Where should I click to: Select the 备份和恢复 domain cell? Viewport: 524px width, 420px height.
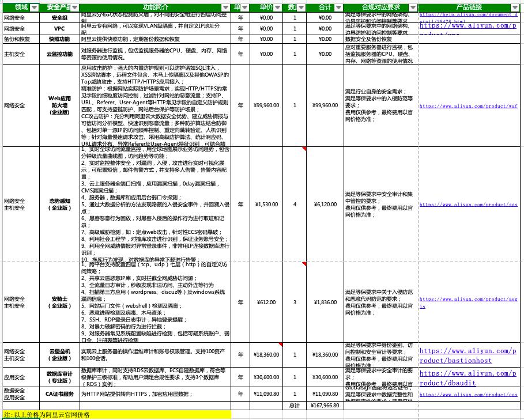click(21, 39)
